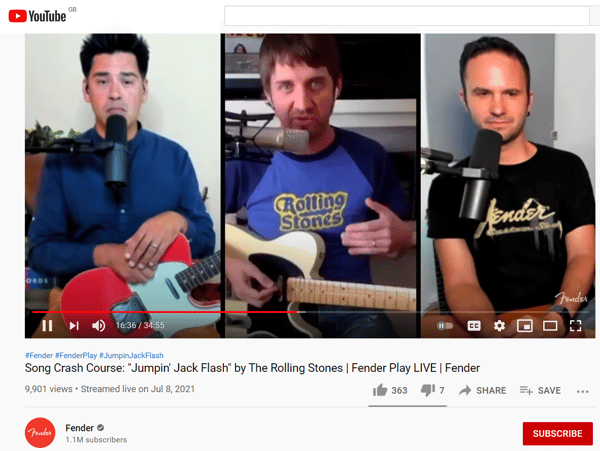Open the #JumpinJackFlash hashtag link
The height and width of the screenshot is (451, 600).
coord(131,355)
